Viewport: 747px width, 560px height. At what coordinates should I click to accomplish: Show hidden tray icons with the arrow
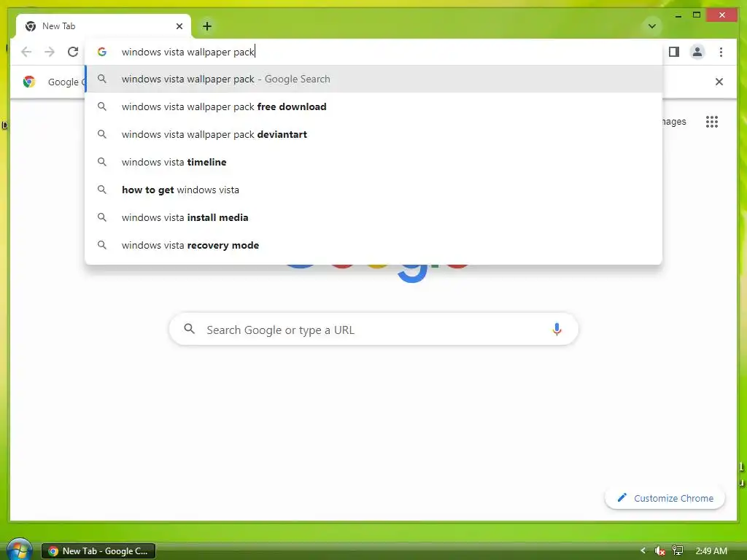[643, 551]
